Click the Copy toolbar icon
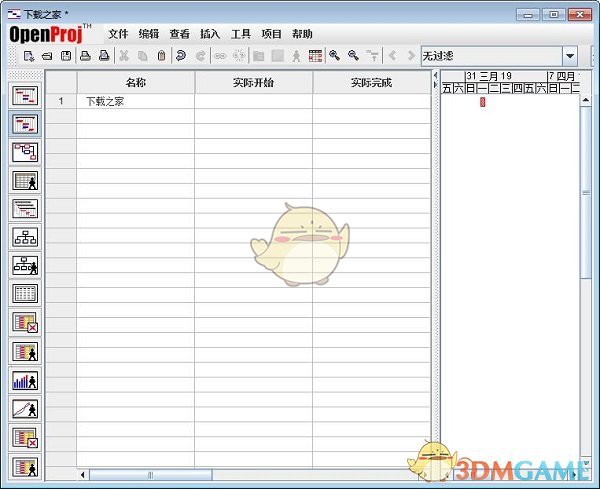Viewport: 600px width, 489px height. point(143,56)
